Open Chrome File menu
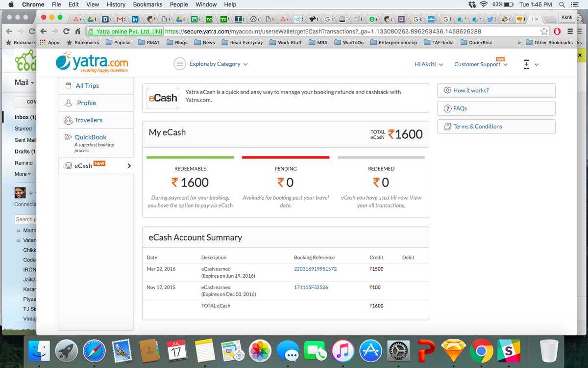The width and height of the screenshot is (588, 368). pos(56,4)
